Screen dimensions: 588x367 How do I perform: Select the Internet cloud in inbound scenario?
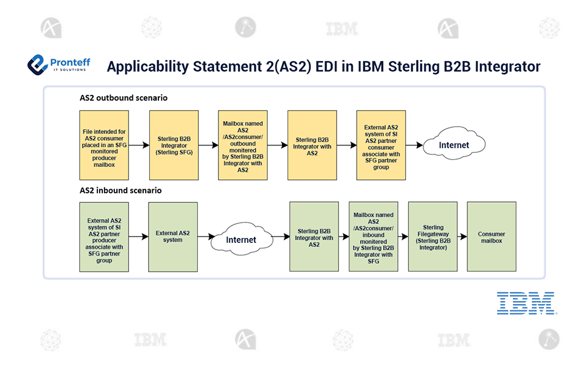pos(241,240)
